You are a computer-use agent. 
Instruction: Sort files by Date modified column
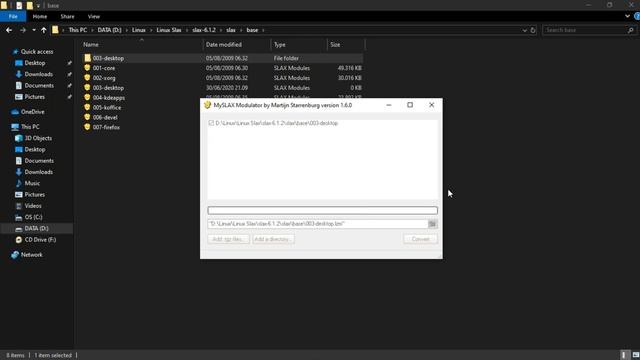(x=236, y=44)
